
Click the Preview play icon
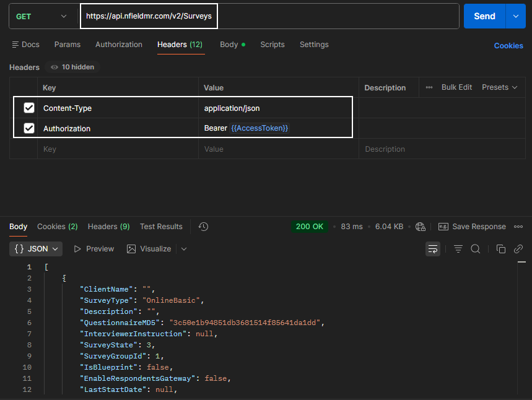pyautogui.click(x=77, y=249)
